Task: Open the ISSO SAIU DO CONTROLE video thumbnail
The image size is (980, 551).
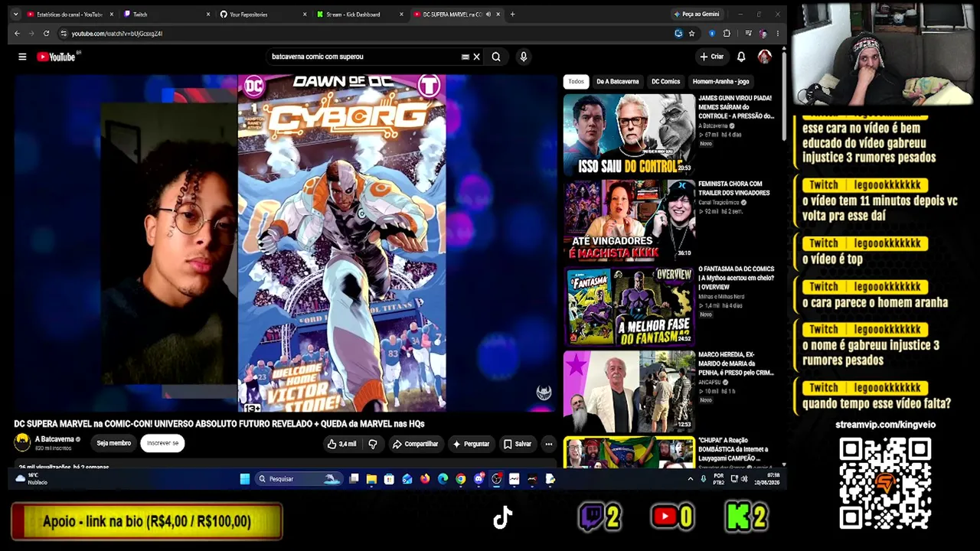Action: [629, 134]
